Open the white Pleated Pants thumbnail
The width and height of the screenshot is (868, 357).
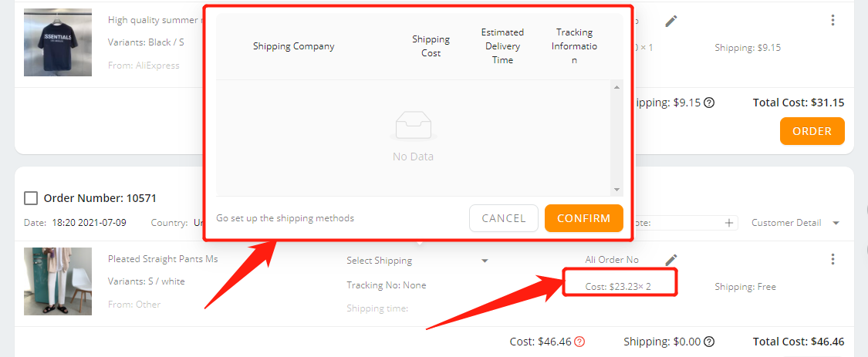pyautogui.click(x=58, y=281)
